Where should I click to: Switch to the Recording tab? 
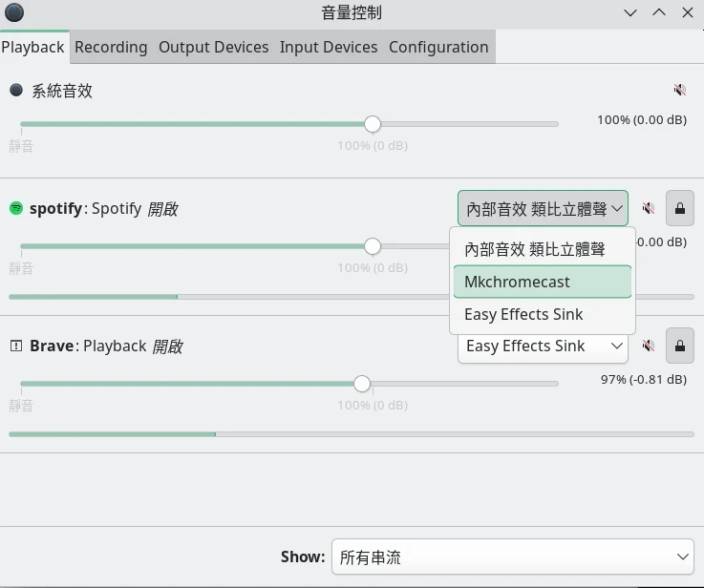click(x=111, y=47)
